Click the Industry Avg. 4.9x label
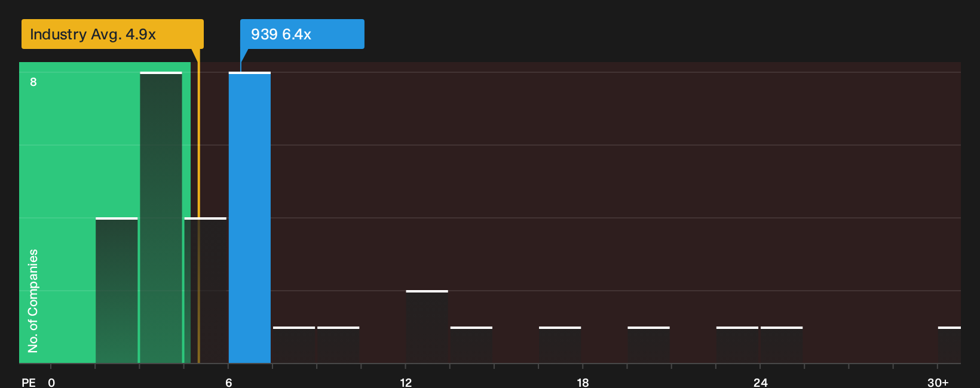980x388 pixels. pyautogui.click(x=112, y=34)
